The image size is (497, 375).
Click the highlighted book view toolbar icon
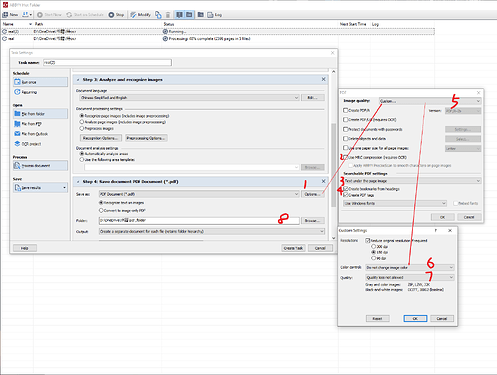click(179, 15)
